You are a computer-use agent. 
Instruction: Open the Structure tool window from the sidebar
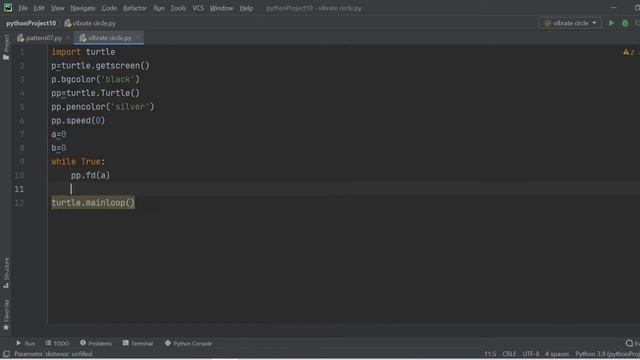click(6, 273)
